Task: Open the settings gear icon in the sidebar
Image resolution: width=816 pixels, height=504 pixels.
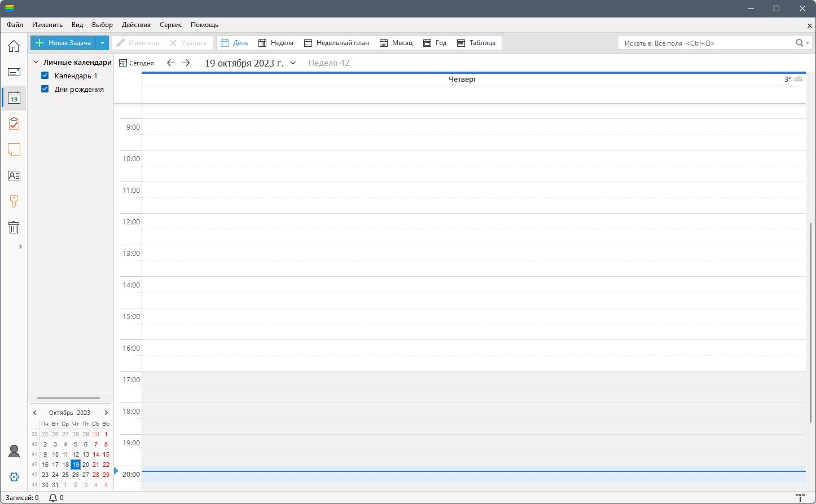Action: pyautogui.click(x=14, y=477)
